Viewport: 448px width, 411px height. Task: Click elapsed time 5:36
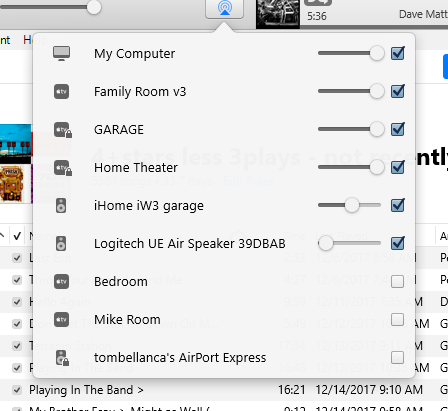[x=317, y=16]
